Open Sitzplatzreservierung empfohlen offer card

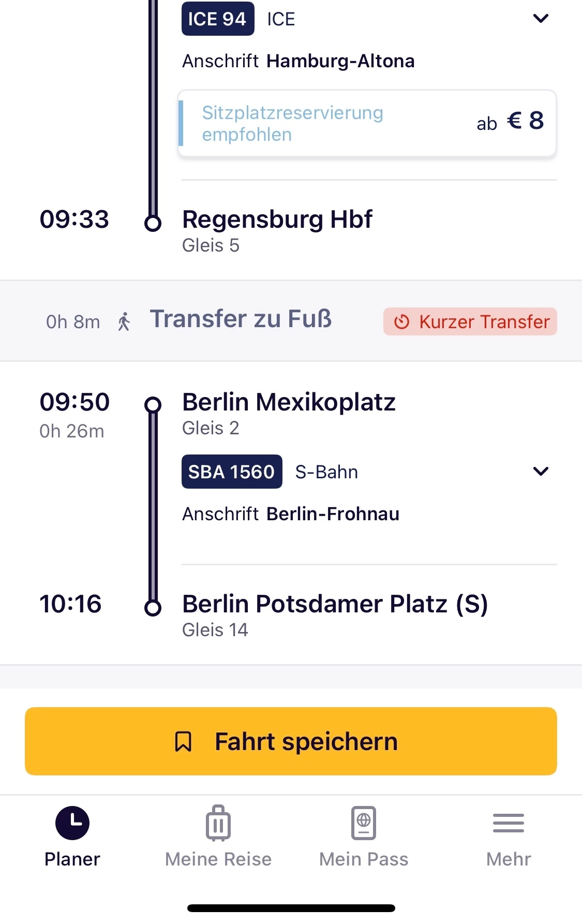click(367, 123)
